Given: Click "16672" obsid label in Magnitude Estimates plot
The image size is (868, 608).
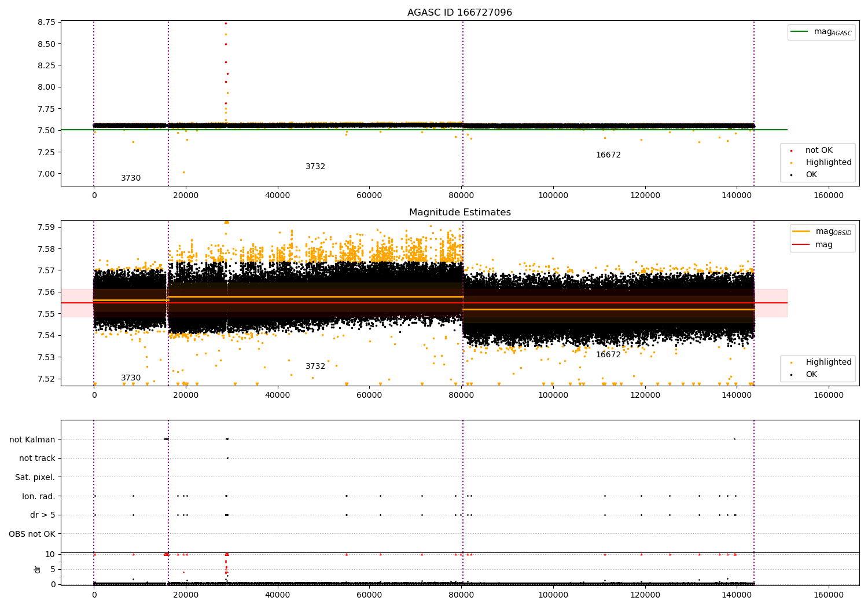Looking at the screenshot, I should point(608,355).
